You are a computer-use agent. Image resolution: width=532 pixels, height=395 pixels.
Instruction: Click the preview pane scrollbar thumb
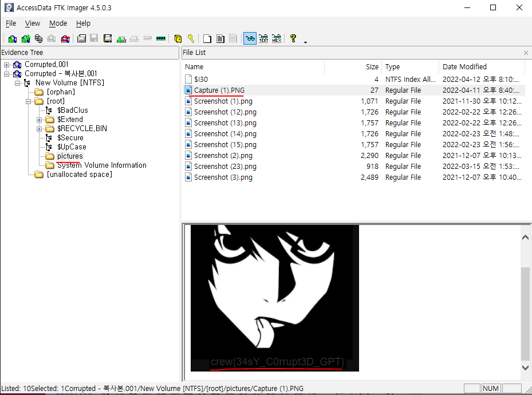click(x=525, y=314)
